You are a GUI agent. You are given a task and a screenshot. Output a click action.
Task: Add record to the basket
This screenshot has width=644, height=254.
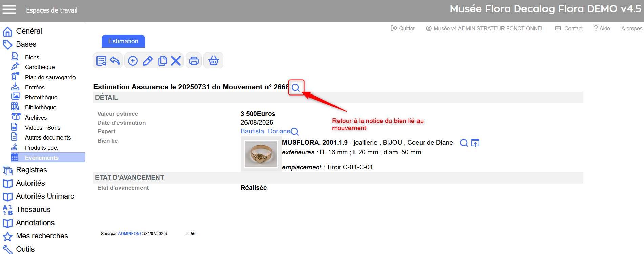213,61
